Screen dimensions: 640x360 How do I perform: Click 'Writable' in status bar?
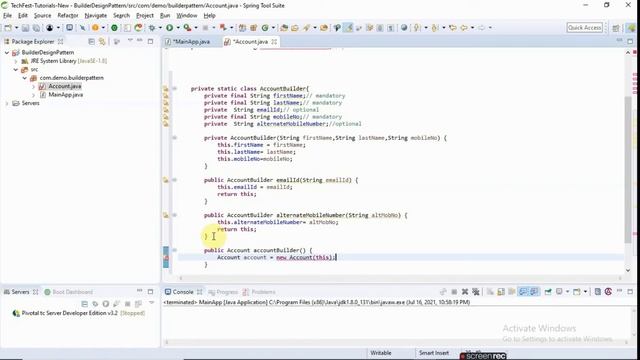[x=381, y=353]
